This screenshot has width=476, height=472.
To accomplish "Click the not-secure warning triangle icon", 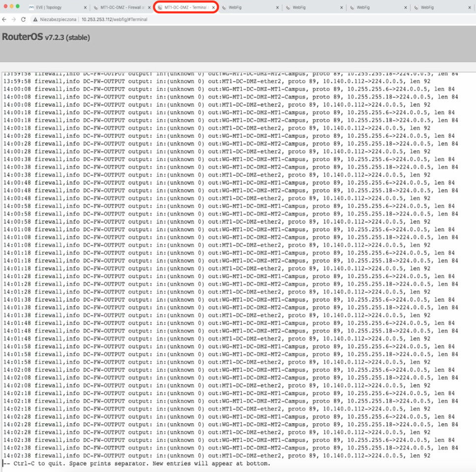I will [x=35, y=19].
